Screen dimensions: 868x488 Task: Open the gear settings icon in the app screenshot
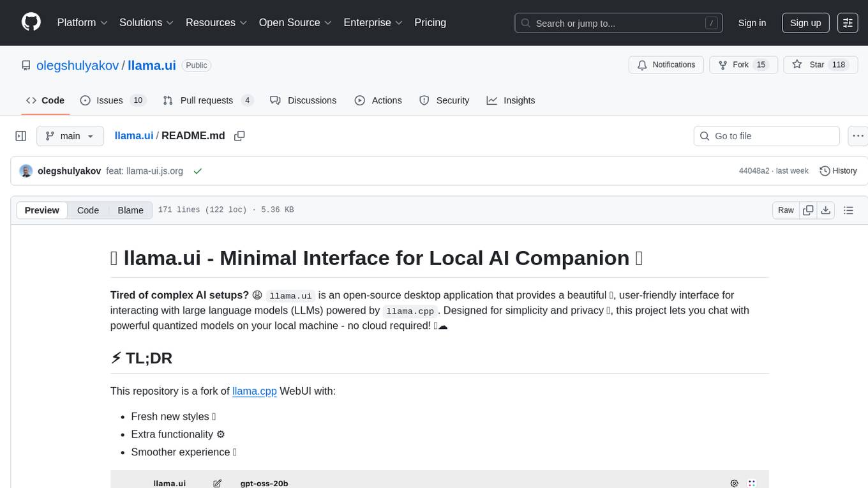point(734,484)
